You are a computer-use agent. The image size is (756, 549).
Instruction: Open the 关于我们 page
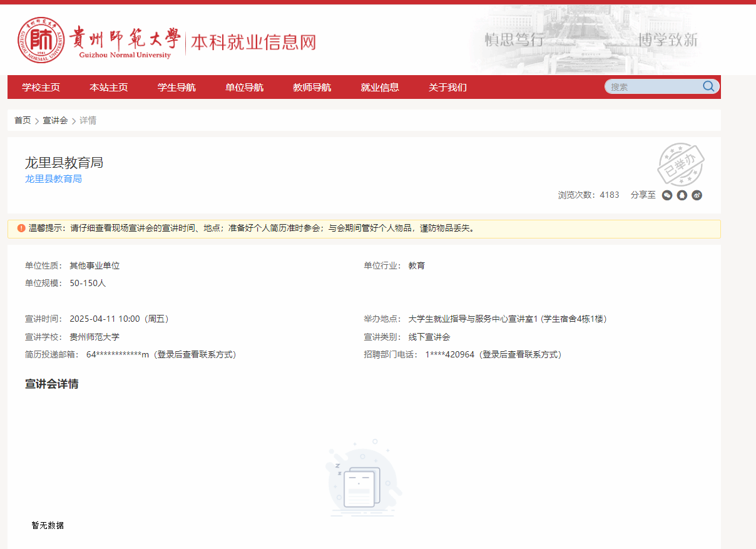coord(447,88)
